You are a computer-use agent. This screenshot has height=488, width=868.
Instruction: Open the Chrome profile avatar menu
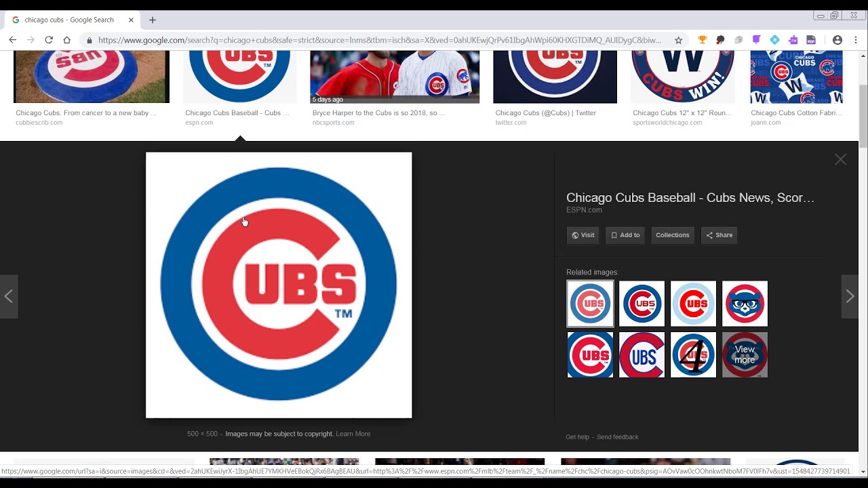837,40
